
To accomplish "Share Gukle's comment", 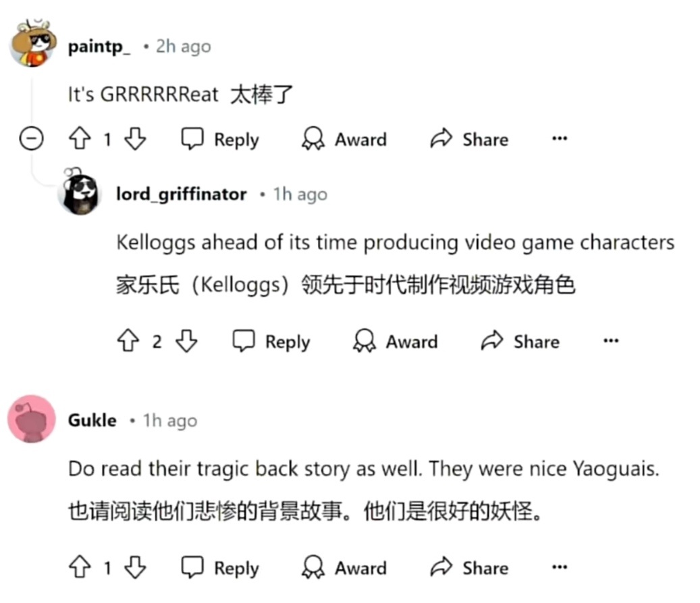I will (x=469, y=568).
